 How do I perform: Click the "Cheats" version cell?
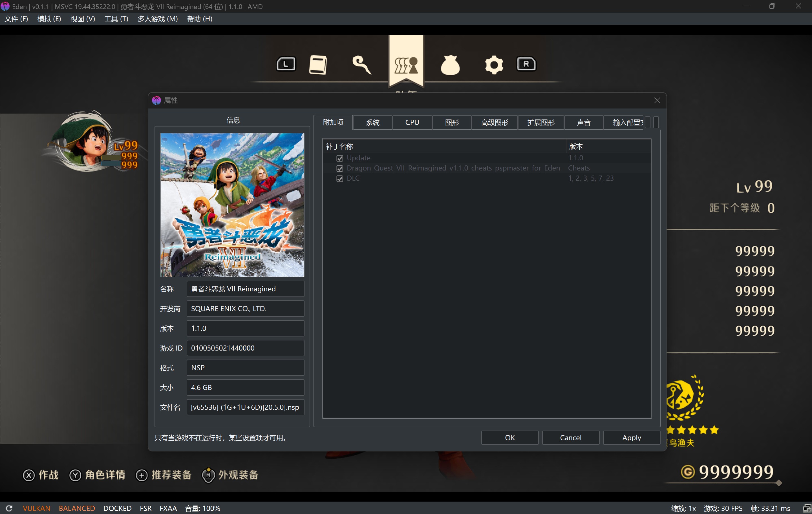tap(579, 168)
